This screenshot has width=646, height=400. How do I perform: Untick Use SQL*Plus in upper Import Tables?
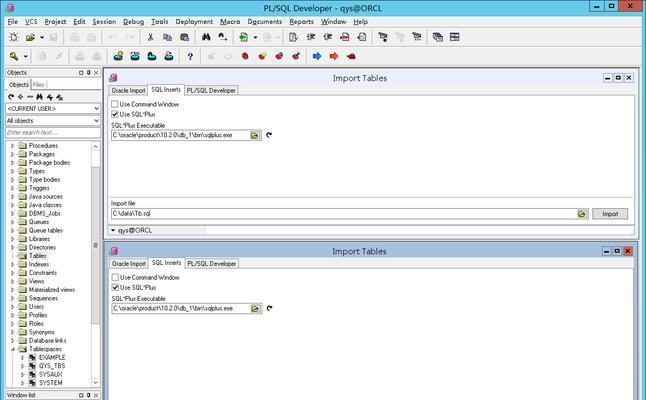coord(115,114)
